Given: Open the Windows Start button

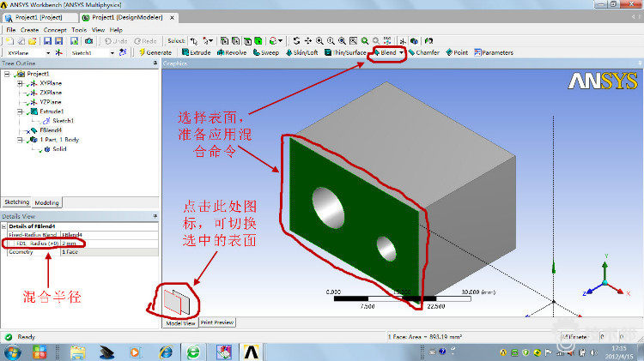Looking at the screenshot, I should (x=12, y=352).
